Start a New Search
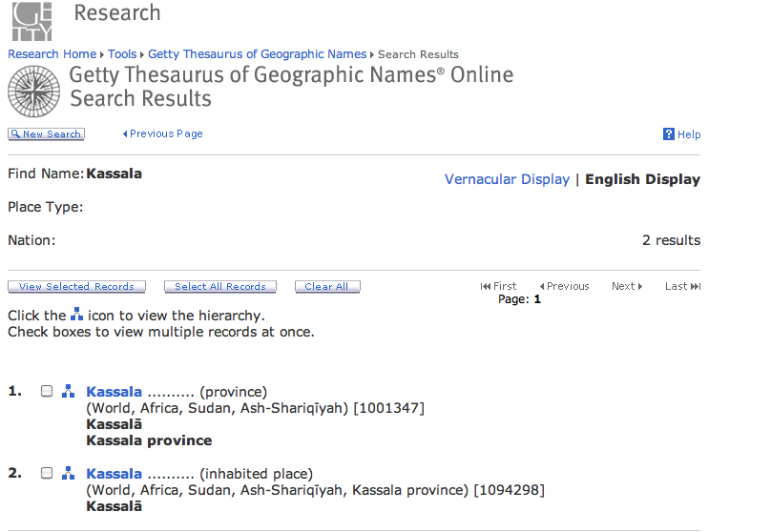This screenshot has width=771, height=532. point(46,134)
